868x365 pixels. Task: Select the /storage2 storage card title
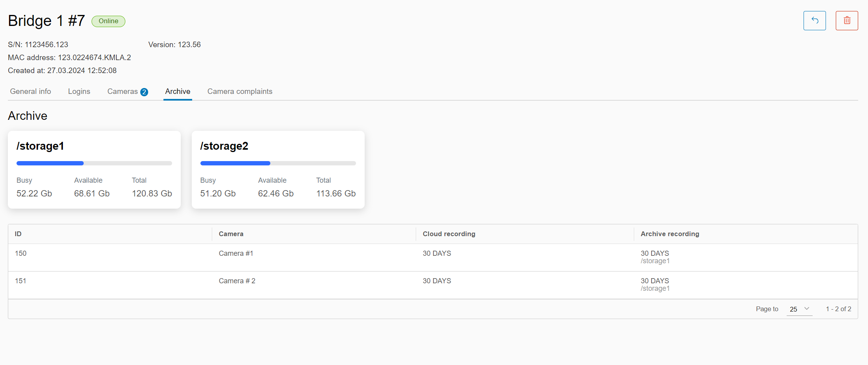pyautogui.click(x=224, y=146)
